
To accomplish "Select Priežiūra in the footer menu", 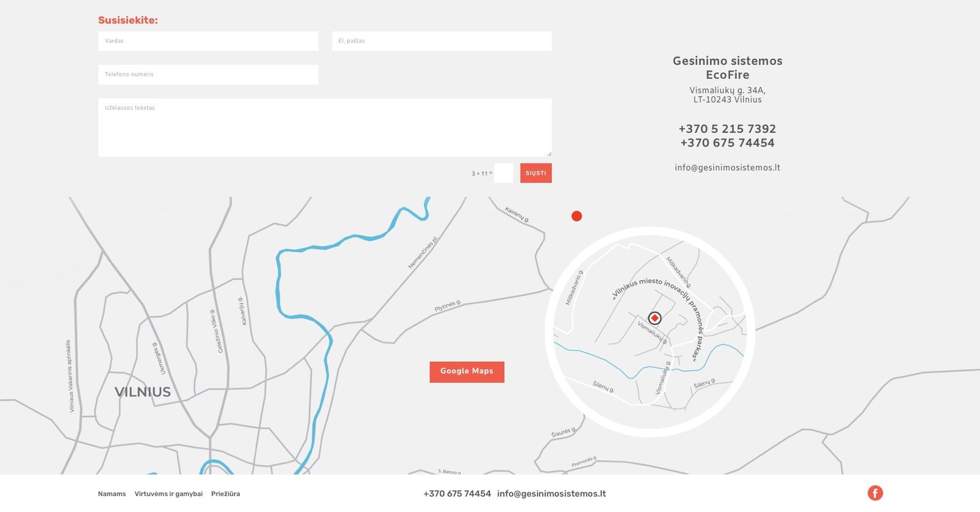I will tap(225, 494).
